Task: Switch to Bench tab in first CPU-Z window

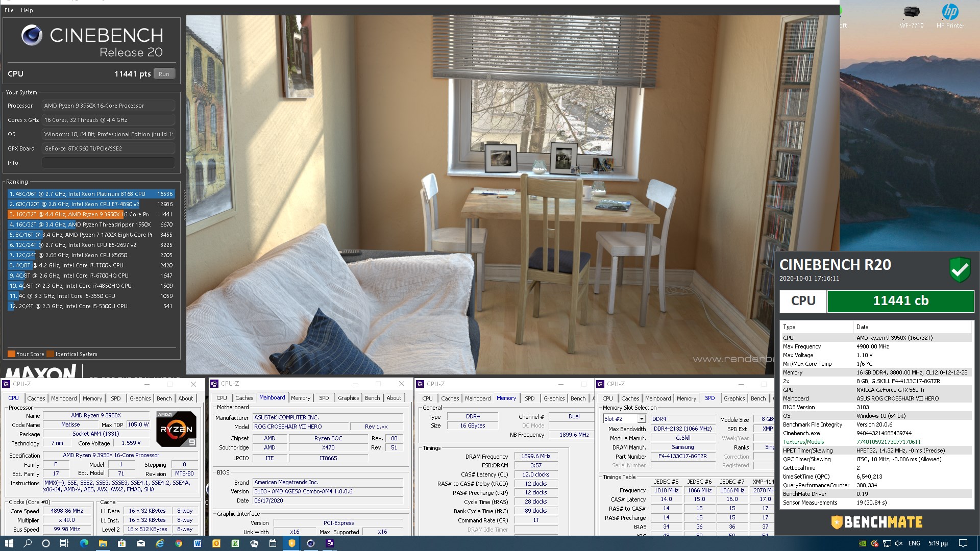Action: coord(164,398)
